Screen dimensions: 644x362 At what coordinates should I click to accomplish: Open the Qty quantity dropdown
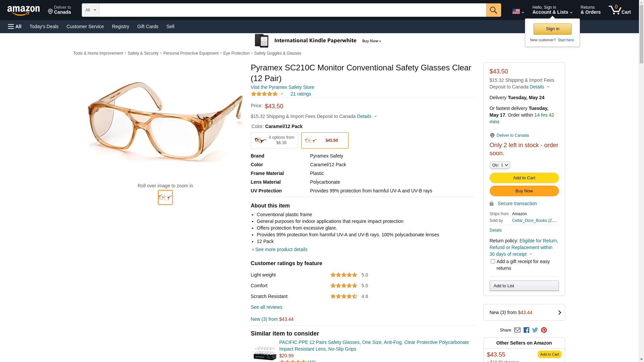(500, 165)
